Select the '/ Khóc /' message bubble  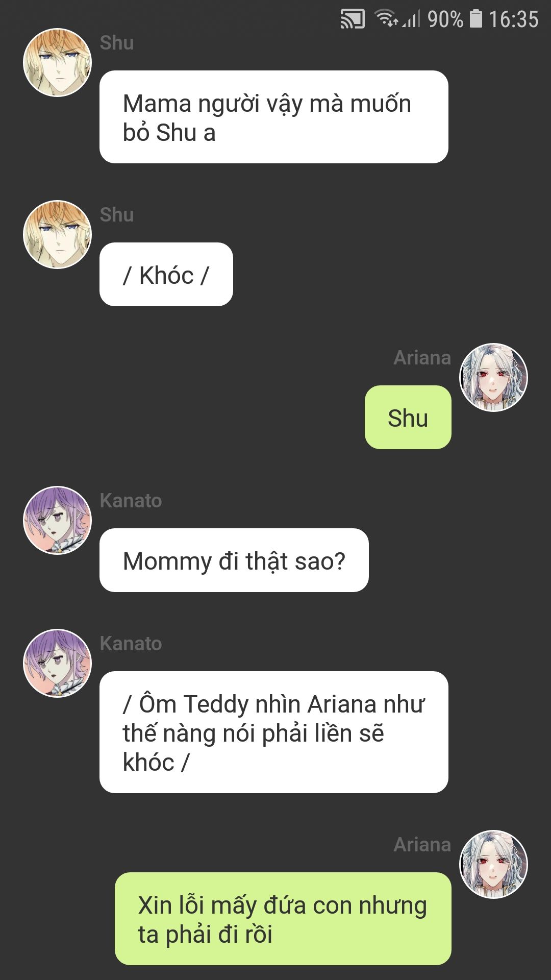pyautogui.click(x=166, y=275)
